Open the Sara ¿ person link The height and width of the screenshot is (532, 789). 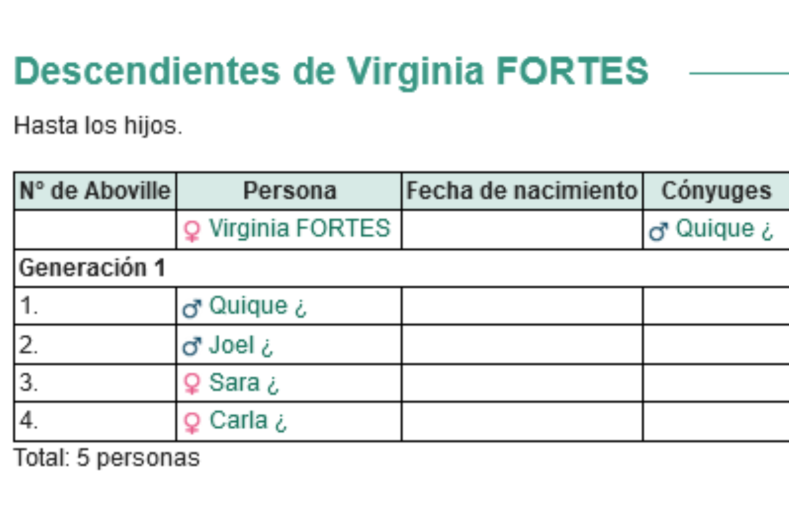click(x=244, y=383)
